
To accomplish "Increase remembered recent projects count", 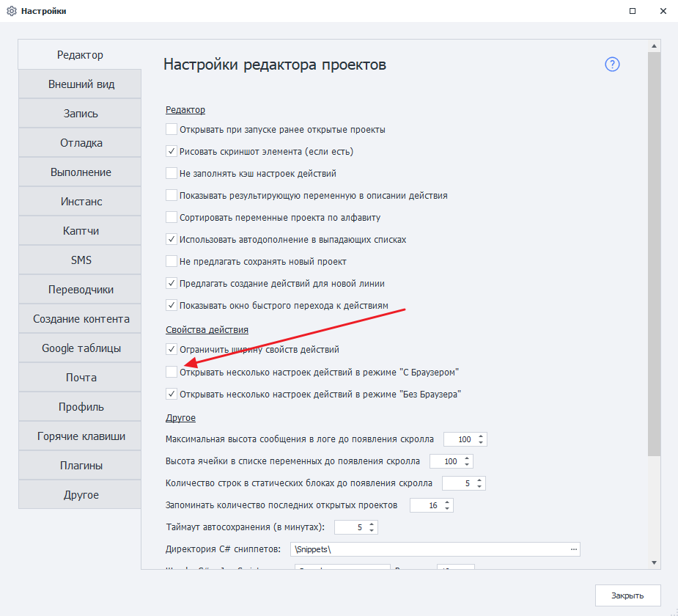I will tap(447, 502).
